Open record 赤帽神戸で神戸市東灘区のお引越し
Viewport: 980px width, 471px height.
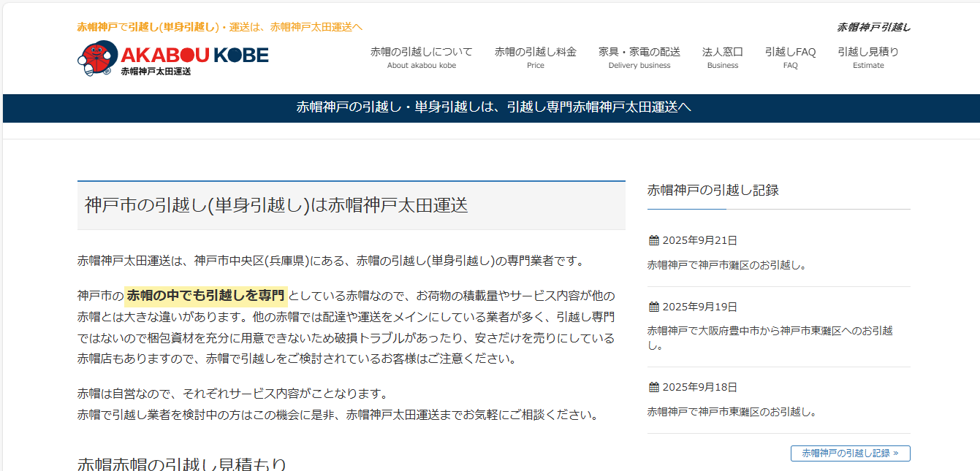tap(732, 412)
